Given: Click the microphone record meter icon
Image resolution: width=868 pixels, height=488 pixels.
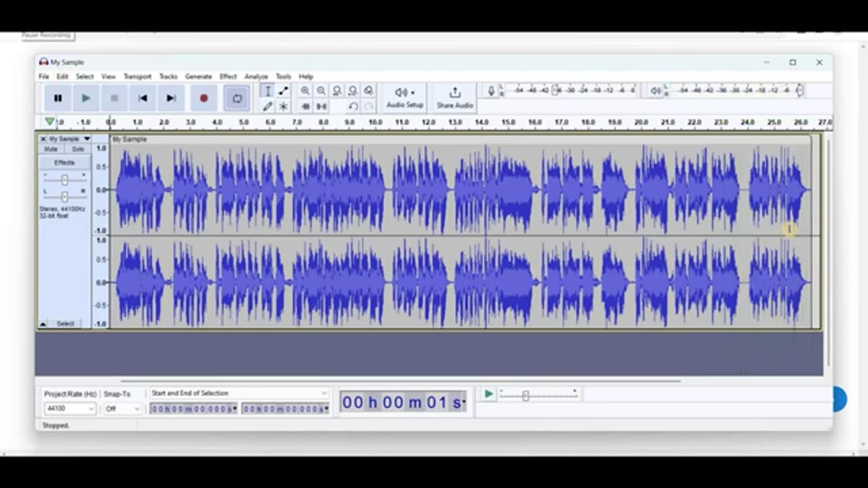Looking at the screenshot, I should click(491, 90).
